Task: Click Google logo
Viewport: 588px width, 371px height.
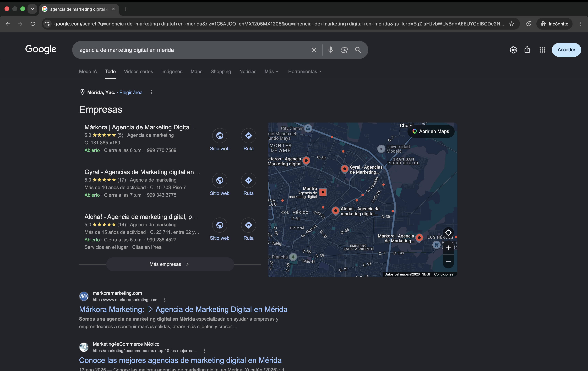Action: coord(41,49)
